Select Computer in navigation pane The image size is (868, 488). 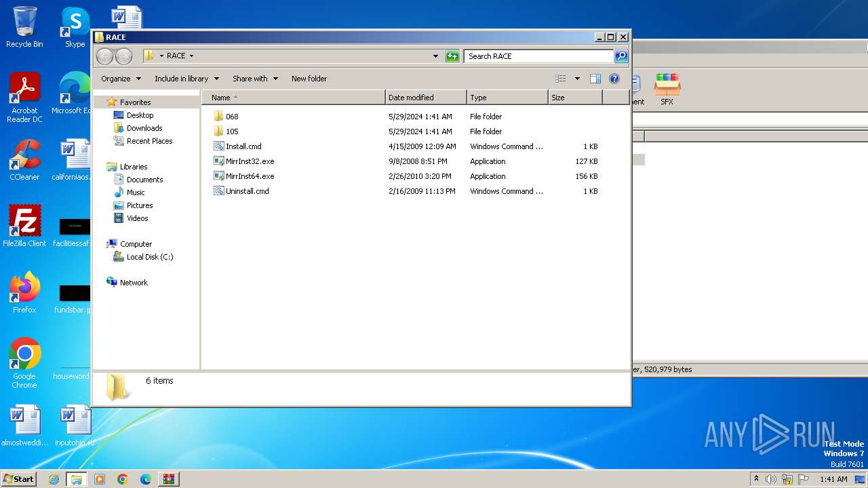tap(136, 244)
